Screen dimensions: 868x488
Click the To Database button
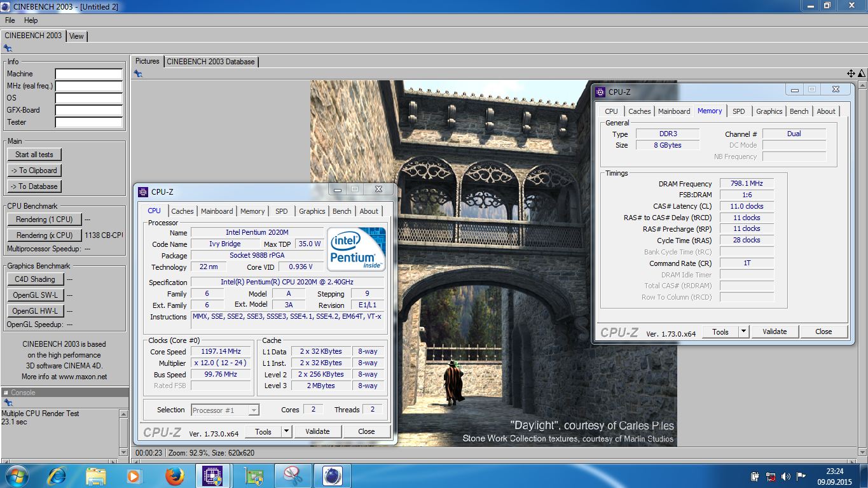[34, 186]
